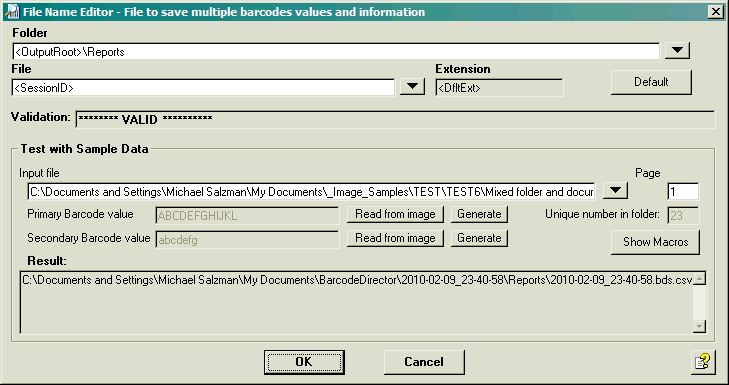The image size is (729, 385).
Task: Click Read from image for Primary Barcode
Action: [x=395, y=214]
